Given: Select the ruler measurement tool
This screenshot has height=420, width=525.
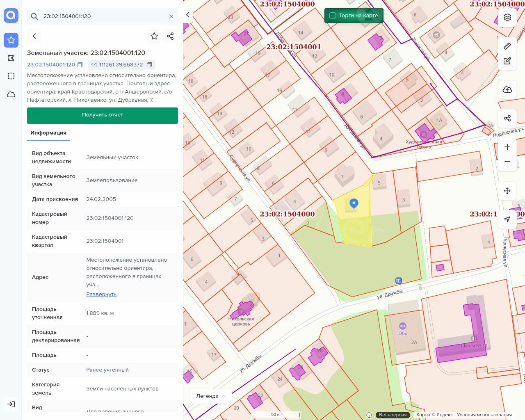Looking at the screenshot, I should (507, 46).
